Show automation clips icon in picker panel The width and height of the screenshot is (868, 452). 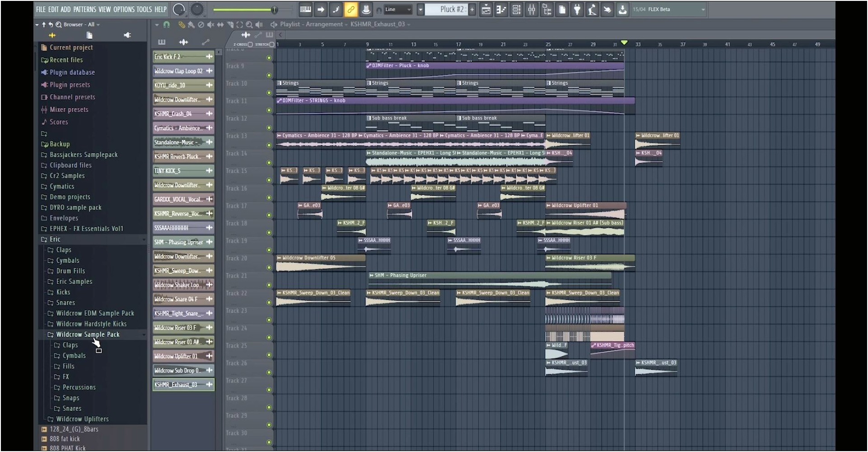pyautogui.click(x=205, y=42)
